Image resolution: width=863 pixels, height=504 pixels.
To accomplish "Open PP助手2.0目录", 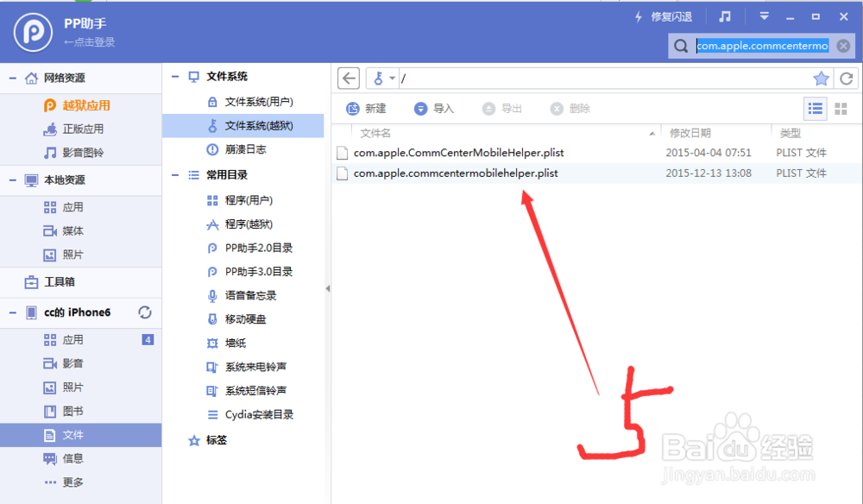I will coord(250,249).
